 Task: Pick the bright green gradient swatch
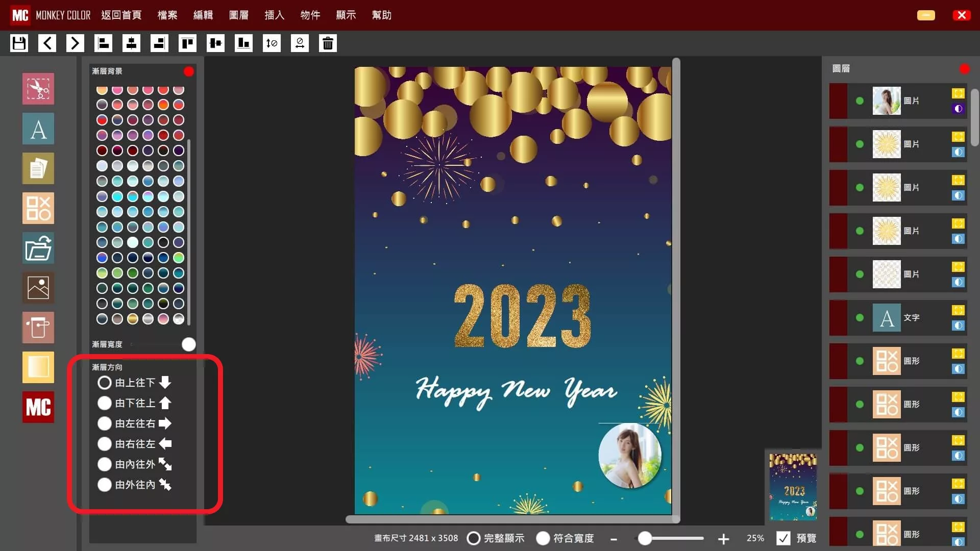pyautogui.click(x=179, y=258)
